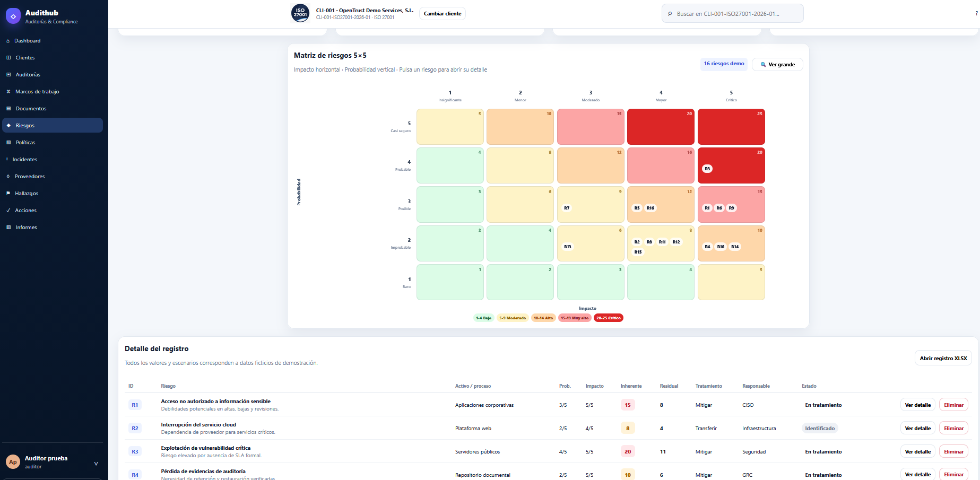The image size is (980, 480).
Task: Click Eliminar for risk R2
Action: tap(953, 429)
